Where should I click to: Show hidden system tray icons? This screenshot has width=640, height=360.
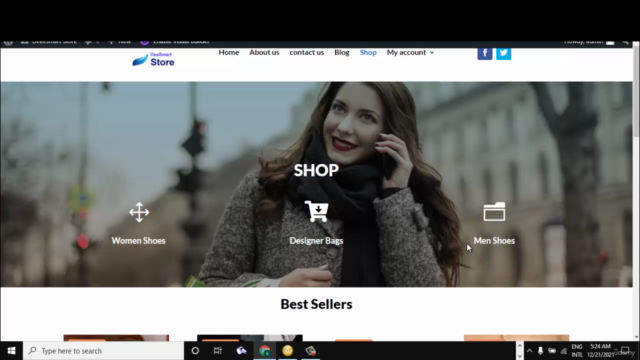coord(529,351)
